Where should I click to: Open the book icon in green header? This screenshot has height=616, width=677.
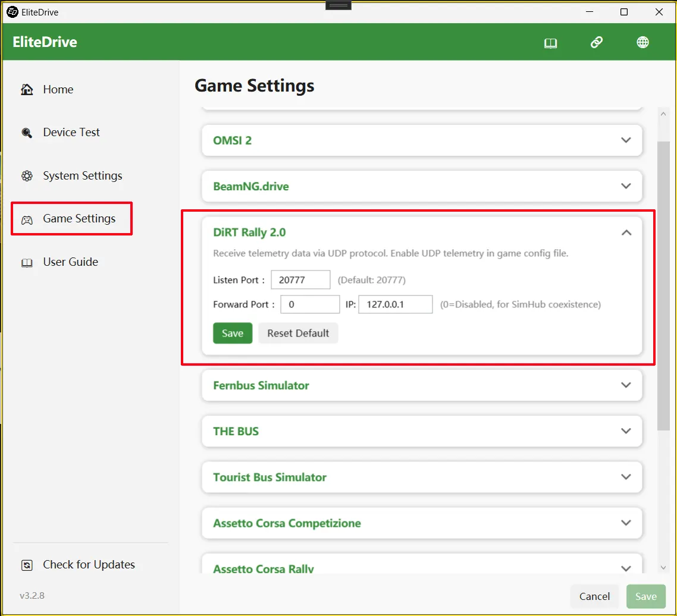(550, 43)
